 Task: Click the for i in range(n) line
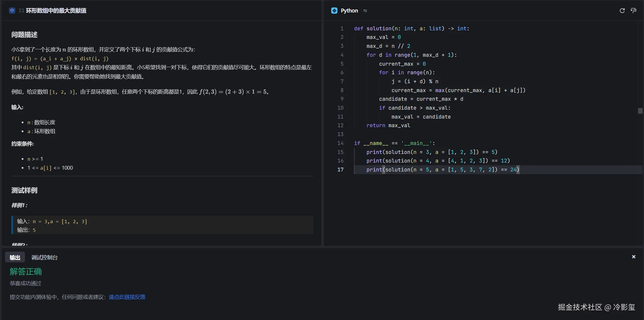point(407,72)
